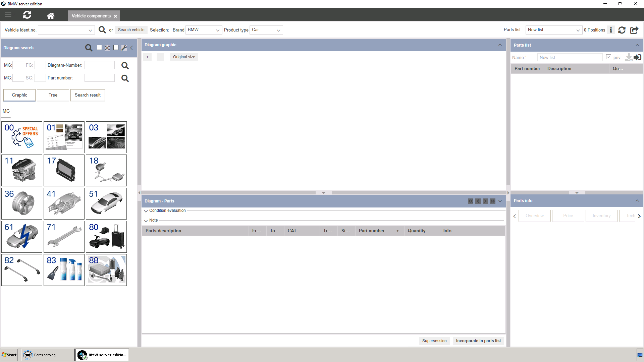
Task: Export the parts list with share icon
Action: coord(634,30)
